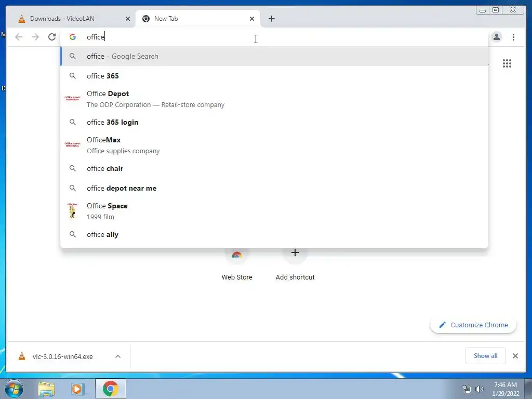Screen dimensions: 532x399
Task: Open Windows Explorer from taskbar
Action: [x=46, y=389]
